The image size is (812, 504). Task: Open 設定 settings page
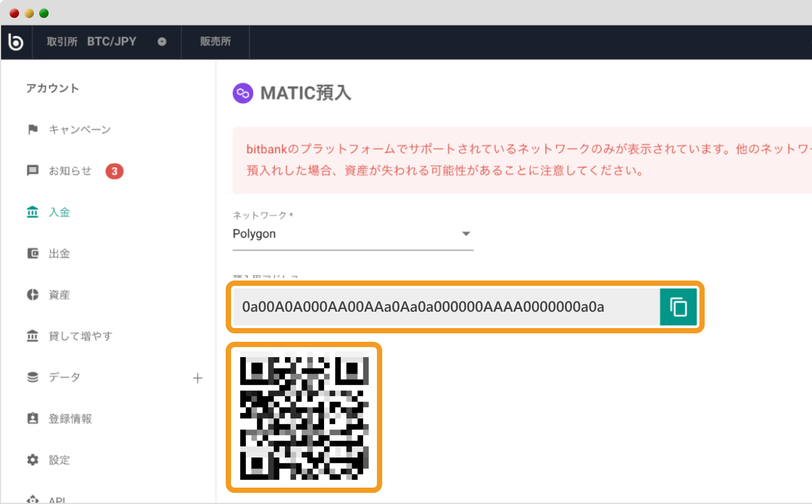click(x=59, y=460)
